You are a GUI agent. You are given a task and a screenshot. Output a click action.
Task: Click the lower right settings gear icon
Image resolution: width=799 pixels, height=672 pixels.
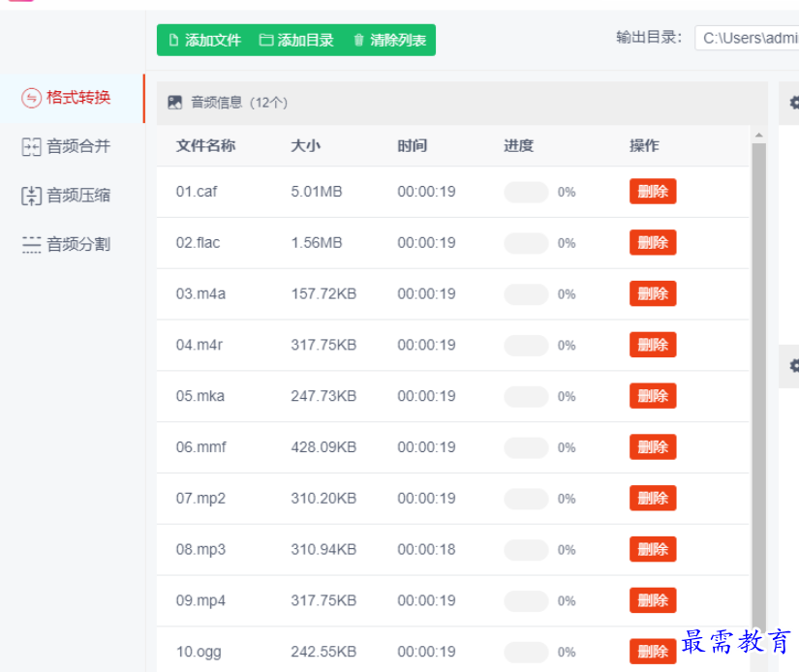point(793,366)
